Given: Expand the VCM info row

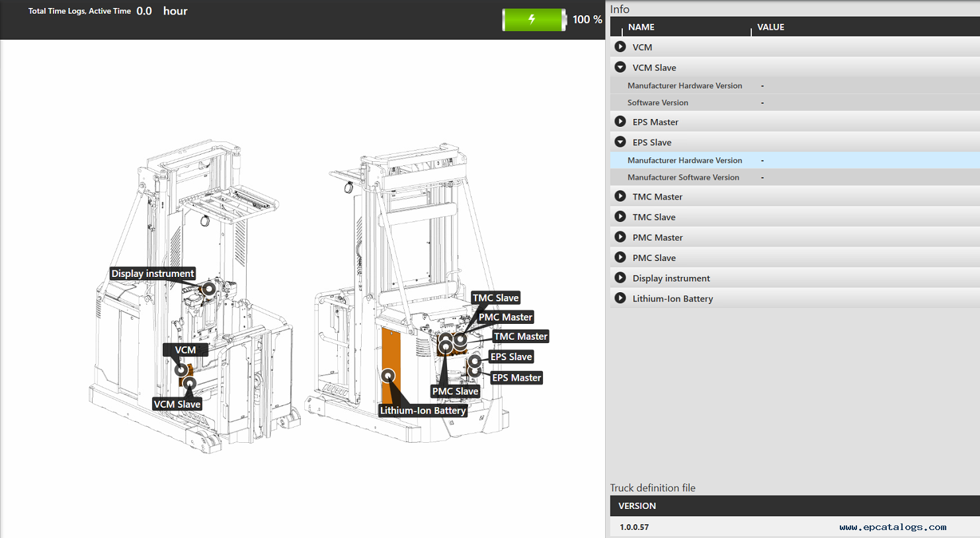Looking at the screenshot, I should click(x=620, y=47).
